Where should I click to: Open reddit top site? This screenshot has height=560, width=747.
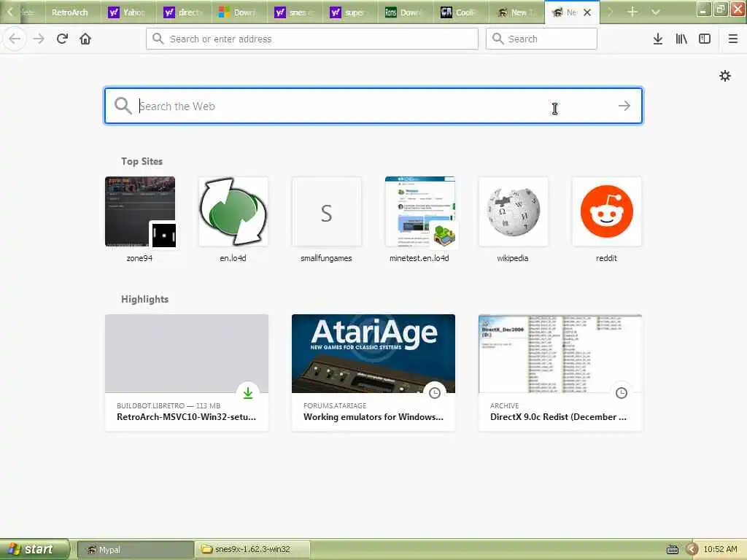[x=606, y=219]
